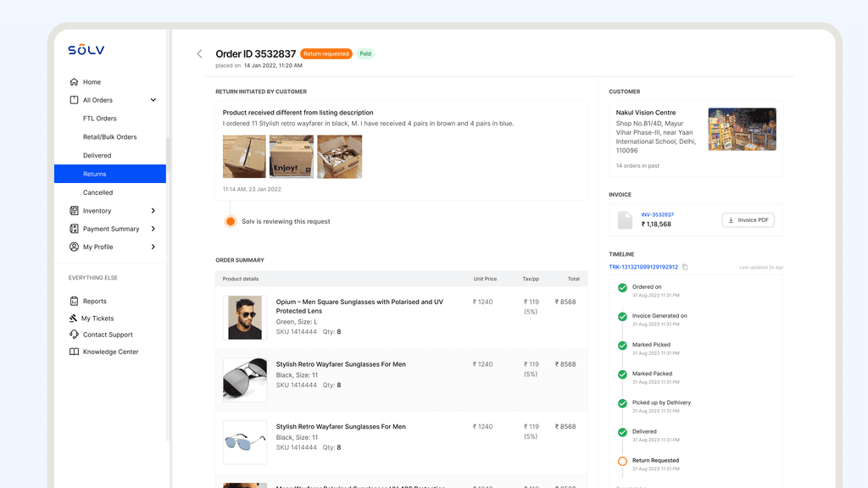Expand the Payment Summary submenu arrow
This screenshot has width=868, height=488.
pos(153,229)
